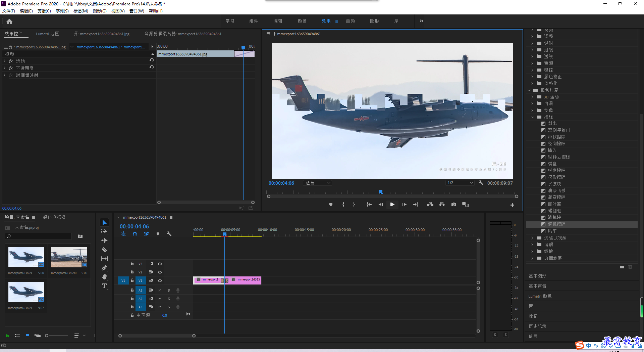Open program monitor settings wrench
644x352 pixels.
click(x=481, y=183)
